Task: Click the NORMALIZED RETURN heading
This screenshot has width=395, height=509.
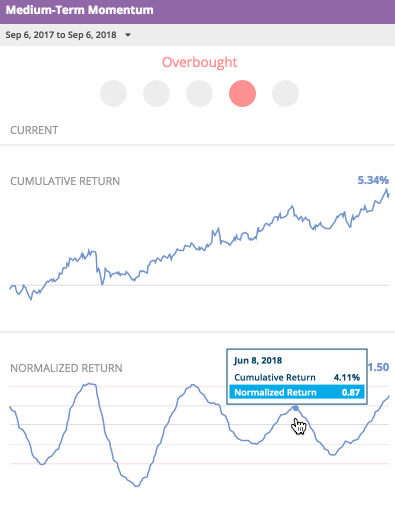Action: 66,368
